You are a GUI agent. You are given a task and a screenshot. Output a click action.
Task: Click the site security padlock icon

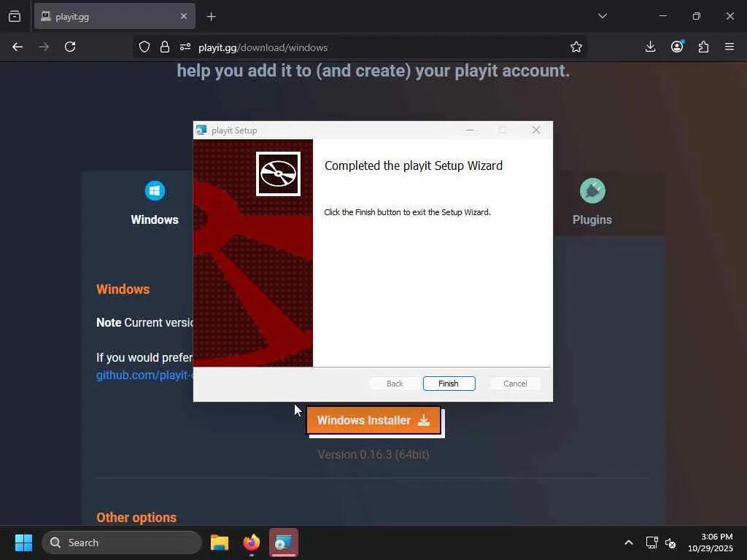pyautogui.click(x=165, y=47)
